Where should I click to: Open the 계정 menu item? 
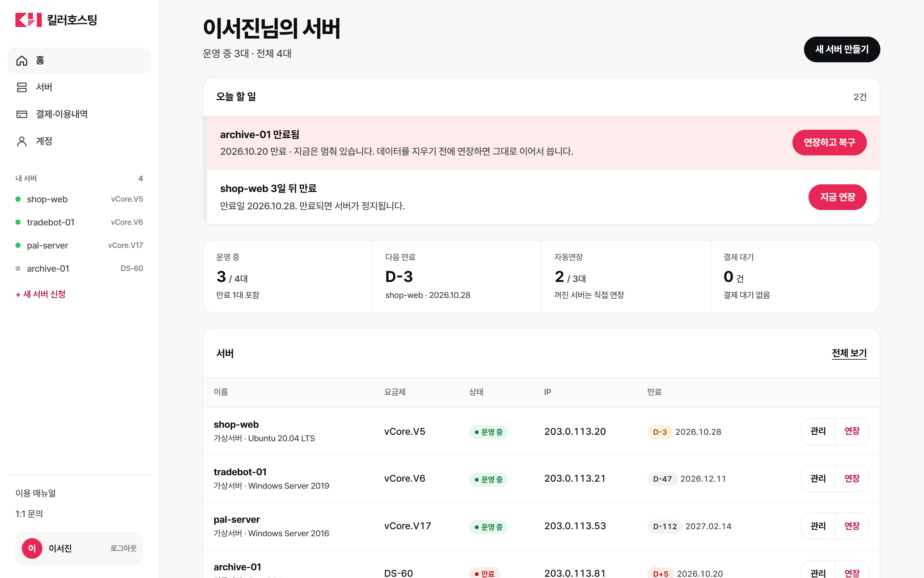pos(79,141)
